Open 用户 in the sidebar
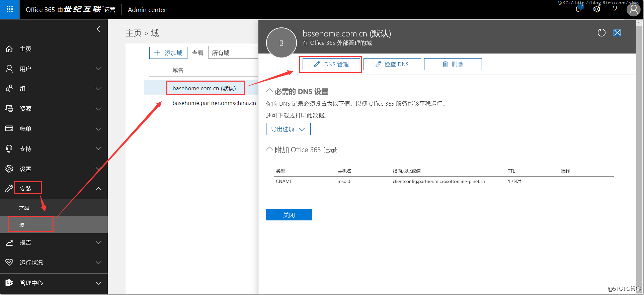Viewport: 644px width, 295px height. pyautogui.click(x=25, y=69)
